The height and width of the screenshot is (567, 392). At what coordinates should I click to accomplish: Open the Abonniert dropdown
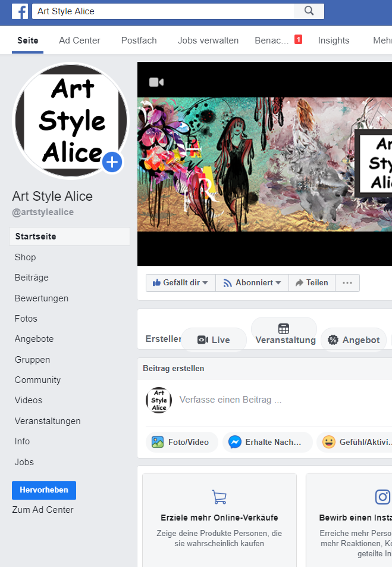[252, 283]
